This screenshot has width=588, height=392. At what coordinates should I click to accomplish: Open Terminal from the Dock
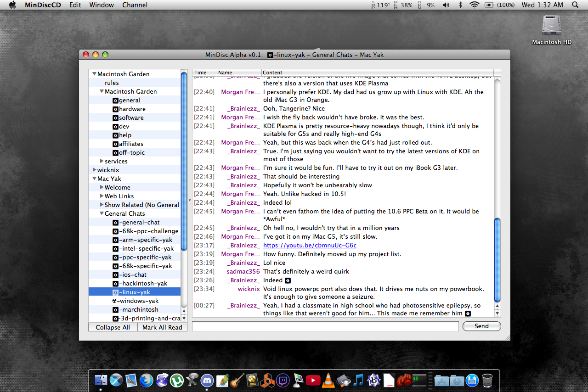tap(419, 380)
